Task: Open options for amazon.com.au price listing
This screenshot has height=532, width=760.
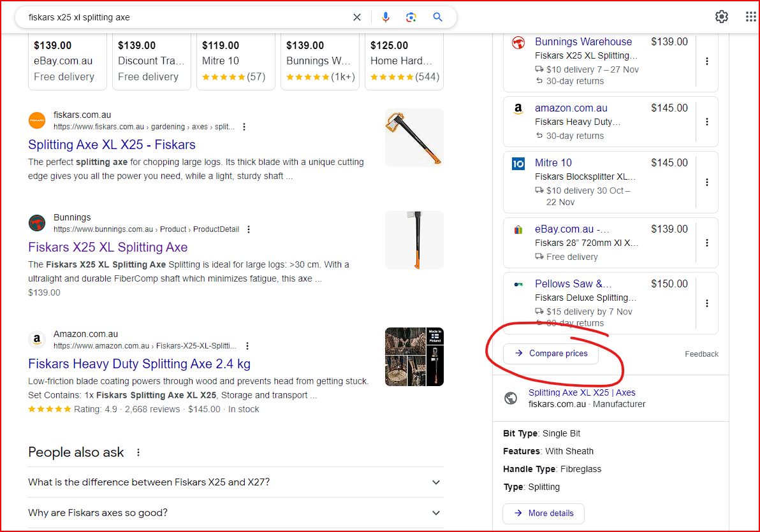Action: click(706, 122)
